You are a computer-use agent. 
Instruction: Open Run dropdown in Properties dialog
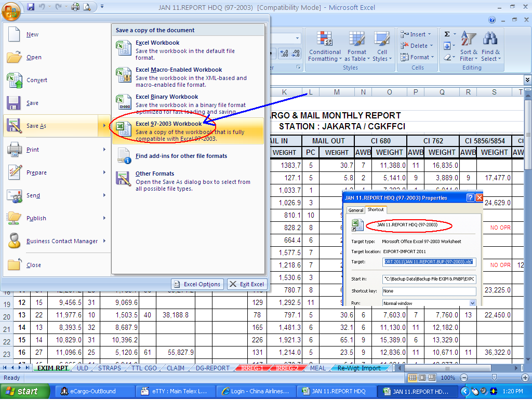point(472,303)
